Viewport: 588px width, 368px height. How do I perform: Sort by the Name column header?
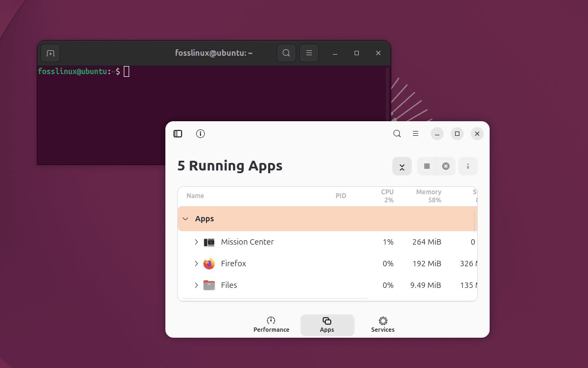click(x=195, y=196)
